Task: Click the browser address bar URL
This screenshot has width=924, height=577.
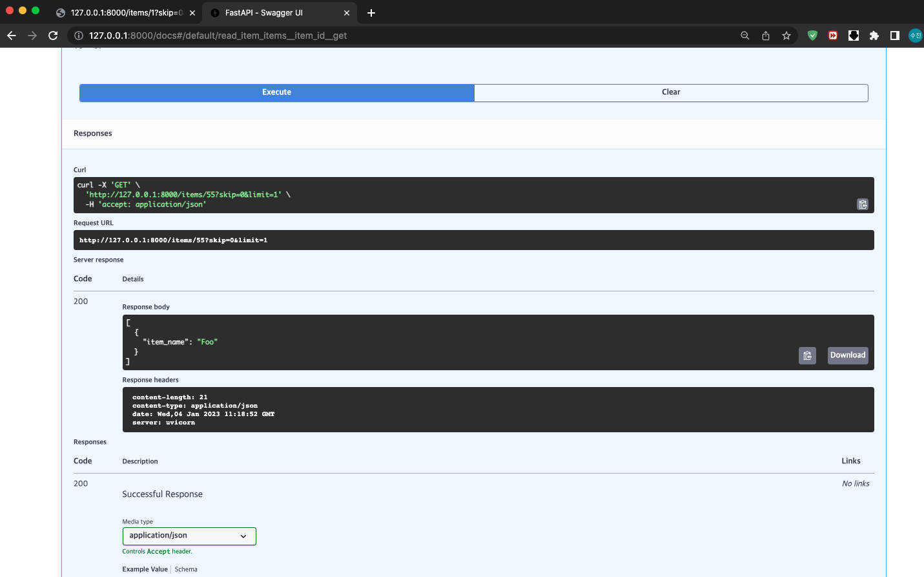Action: click(218, 36)
